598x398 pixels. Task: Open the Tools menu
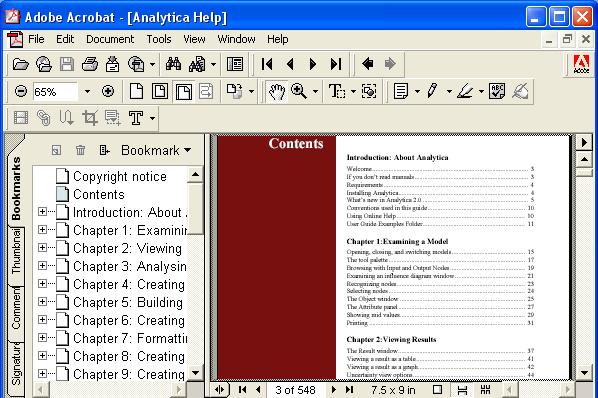point(159,39)
